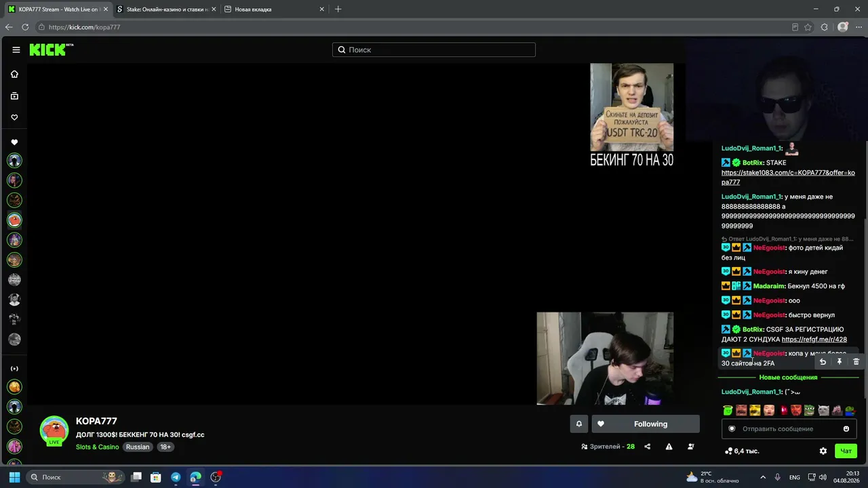Open the first followed channel avatar in sidebar

(x=14, y=161)
